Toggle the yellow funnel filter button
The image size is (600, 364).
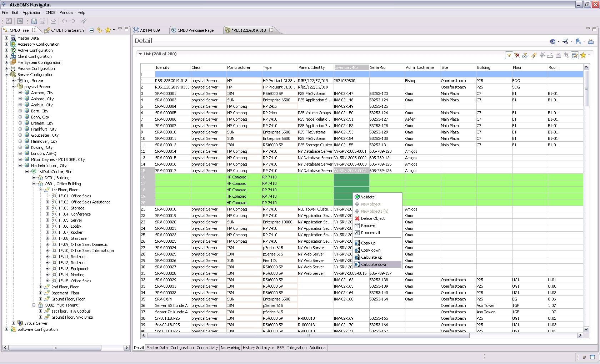point(509,55)
